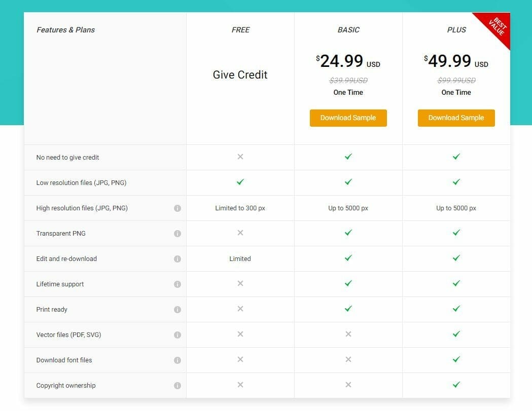This screenshot has height=411, width=532.
Task: Click the info icon for Vector files
Action: tap(178, 334)
